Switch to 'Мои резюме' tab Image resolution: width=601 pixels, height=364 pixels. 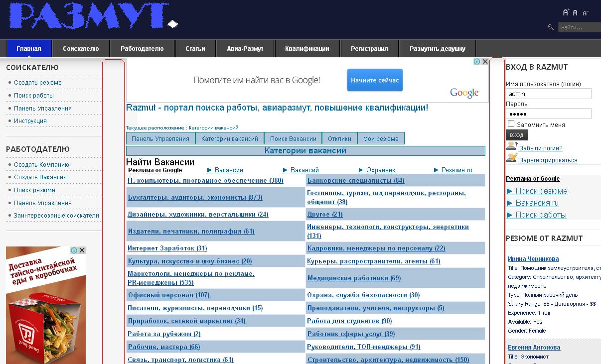click(381, 138)
